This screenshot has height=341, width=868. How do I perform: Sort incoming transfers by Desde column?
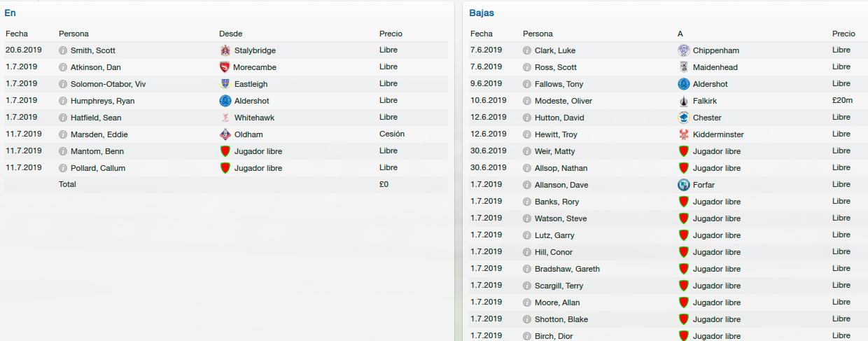tap(230, 34)
